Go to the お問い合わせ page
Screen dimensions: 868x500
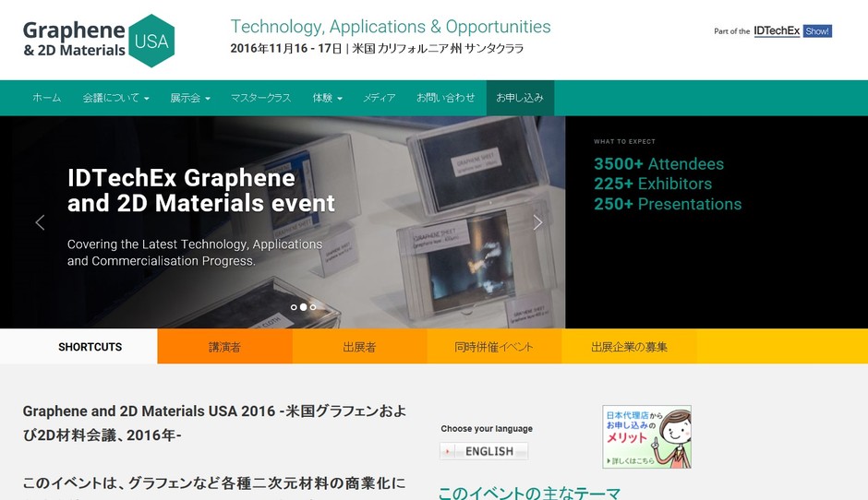[446, 98]
